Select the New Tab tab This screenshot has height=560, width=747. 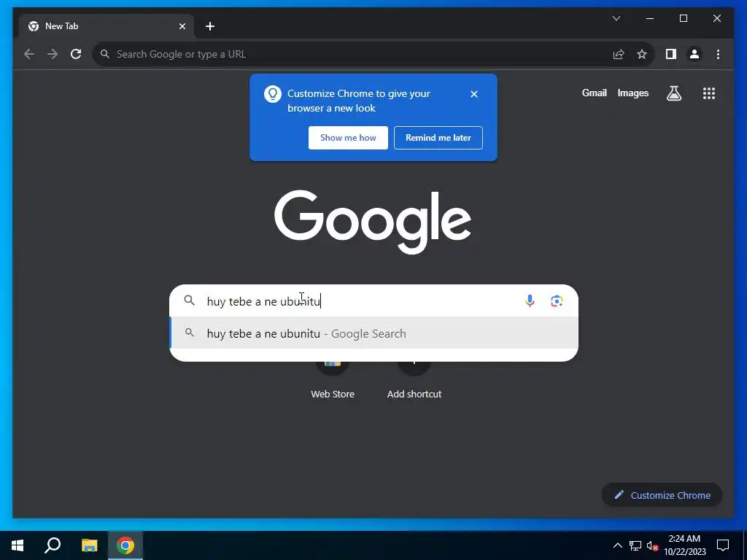[106, 27]
